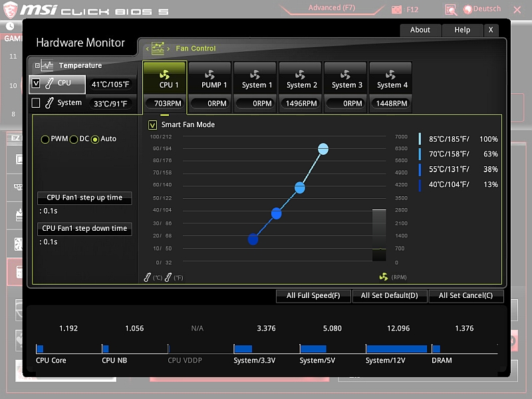Click the PUMP 1 fan icon
The width and height of the screenshot is (532, 399).
pos(209,74)
